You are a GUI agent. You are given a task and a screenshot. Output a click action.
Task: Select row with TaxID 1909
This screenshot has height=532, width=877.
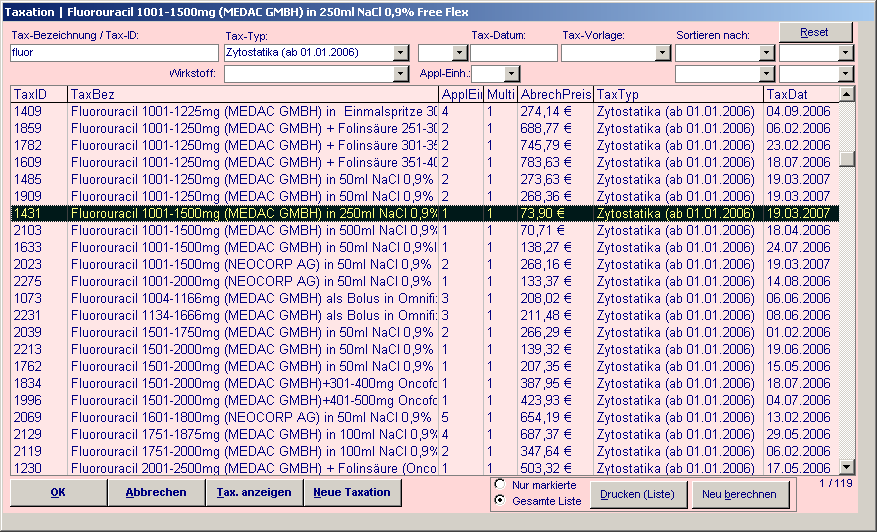(425, 196)
